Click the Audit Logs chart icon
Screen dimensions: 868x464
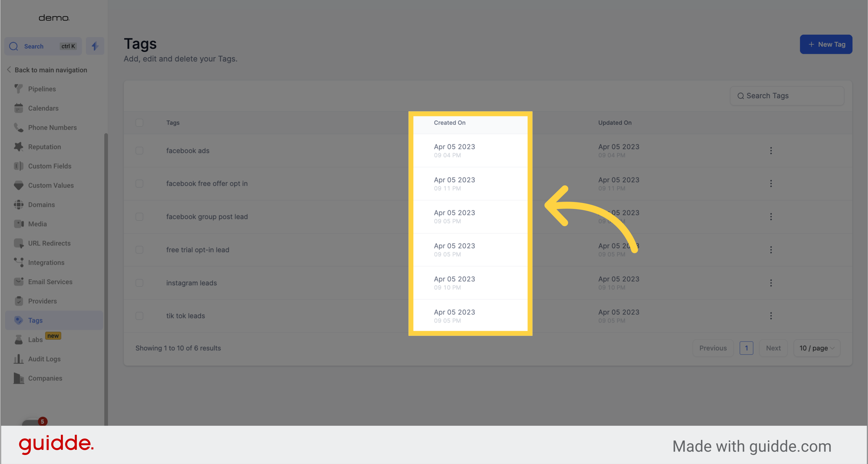tap(18, 359)
